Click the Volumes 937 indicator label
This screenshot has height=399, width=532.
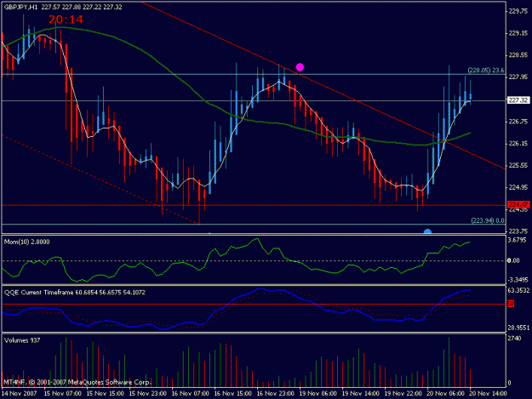pyautogui.click(x=22, y=340)
